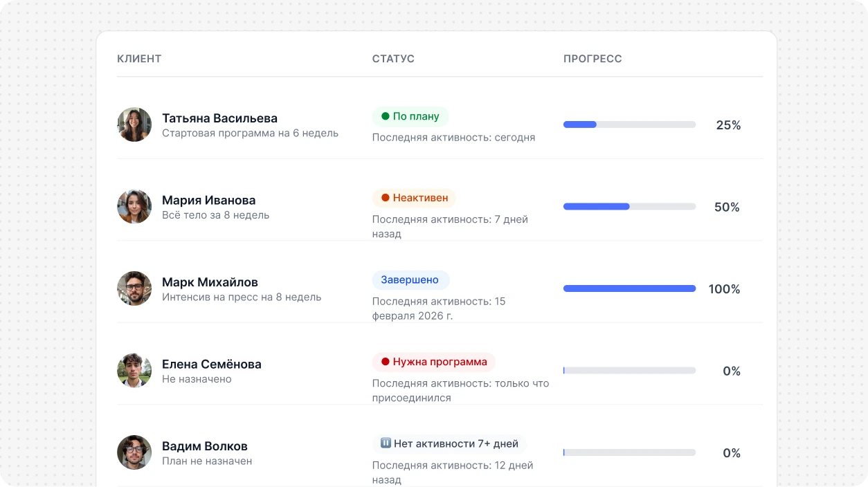
Task: Click Вадим Волков's avatar photo
Action: point(134,452)
